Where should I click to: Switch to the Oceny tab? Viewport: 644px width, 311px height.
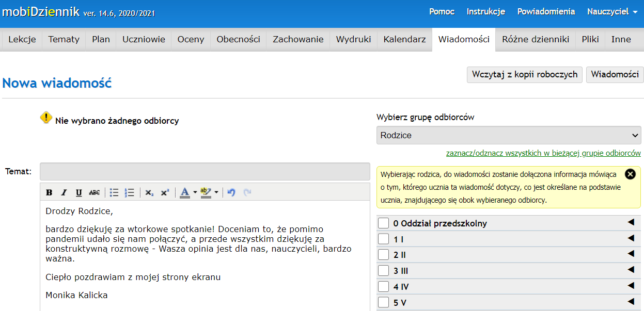(x=191, y=39)
